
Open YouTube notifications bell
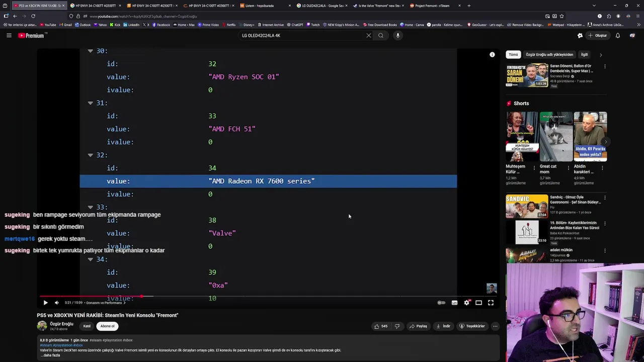coord(618,35)
